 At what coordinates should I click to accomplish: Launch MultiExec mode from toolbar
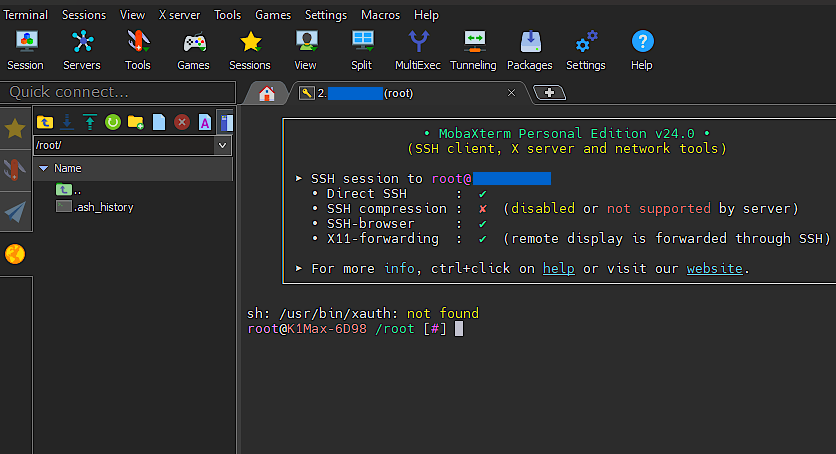[417, 50]
